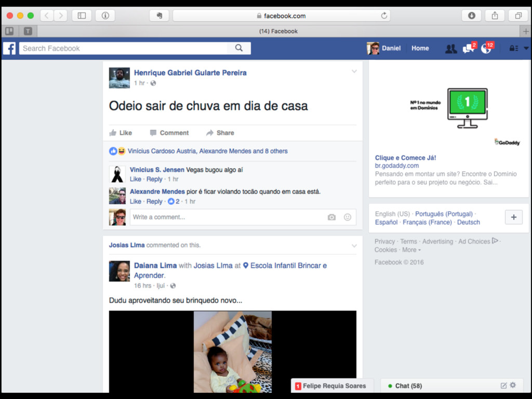Open the Privacy footer link
The image size is (532, 399).
(x=384, y=242)
